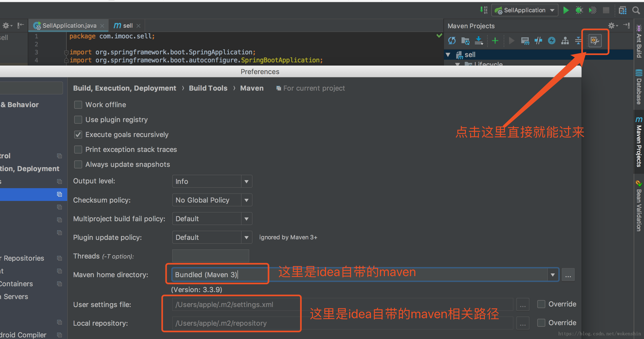Browse for User settings file
644x339 pixels.
click(523, 304)
